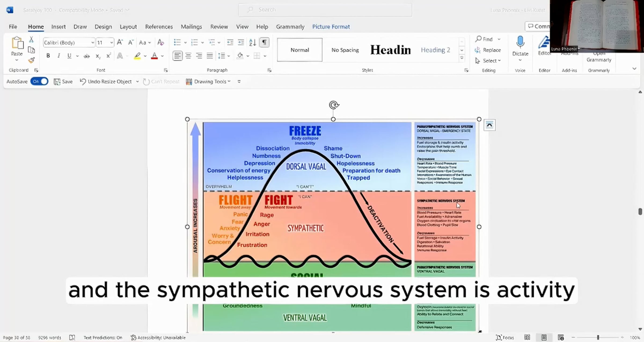Click the Strikethrough icon
644x342 pixels.
[x=86, y=56]
